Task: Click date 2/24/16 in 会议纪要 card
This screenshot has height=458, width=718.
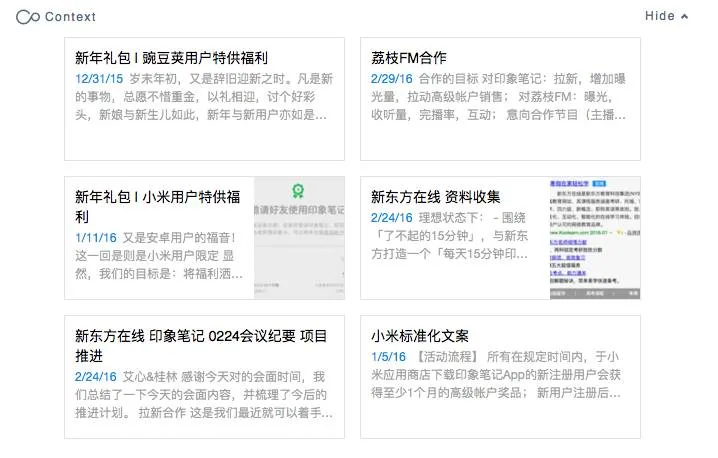Action: click(96, 377)
